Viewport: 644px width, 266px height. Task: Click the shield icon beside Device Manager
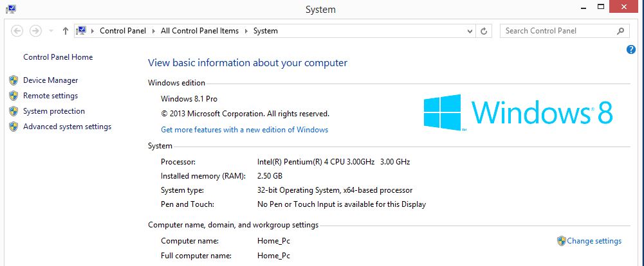[x=14, y=80]
